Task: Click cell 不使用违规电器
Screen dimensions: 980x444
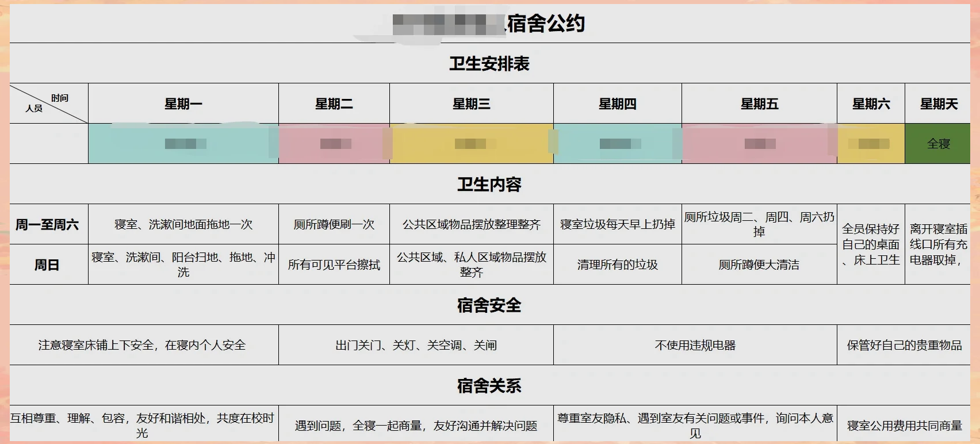Action: click(695, 345)
